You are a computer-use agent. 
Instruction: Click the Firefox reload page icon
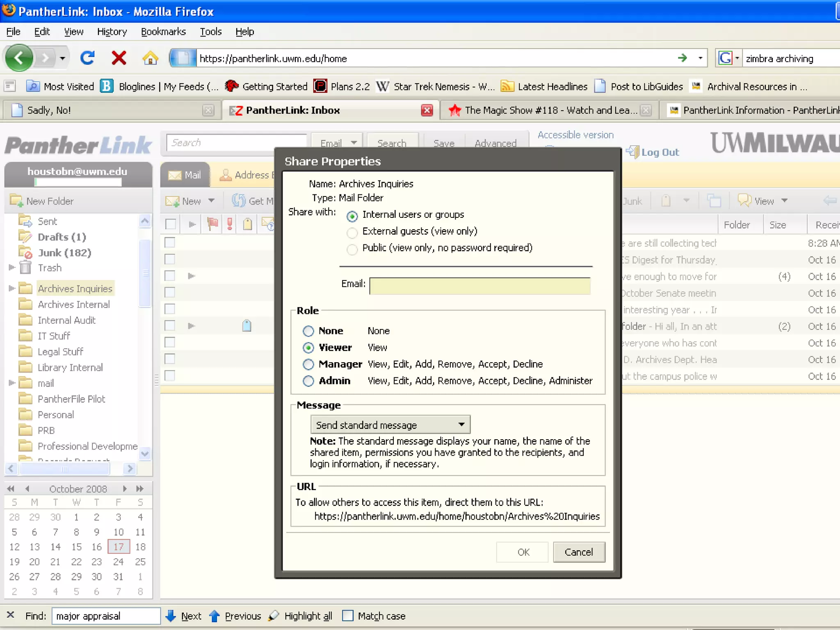tap(87, 58)
